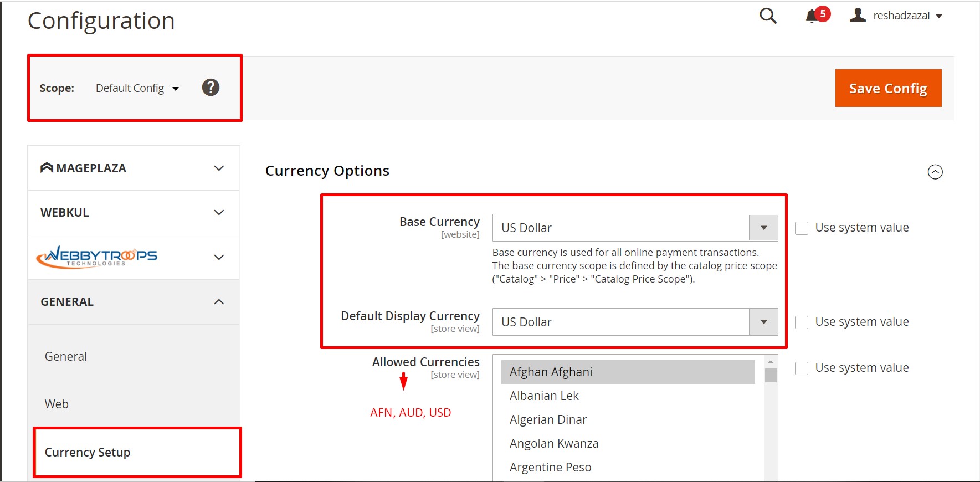
Task: Open the Base Currency dropdown
Action: pos(763,227)
